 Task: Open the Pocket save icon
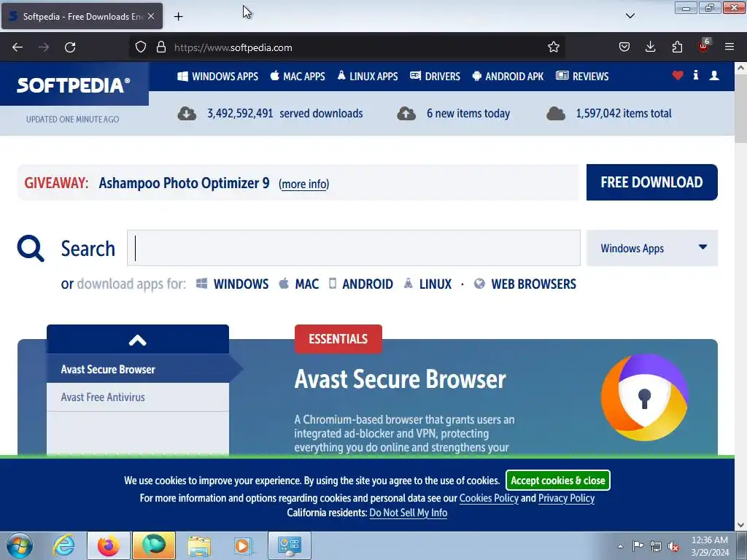click(624, 47)
